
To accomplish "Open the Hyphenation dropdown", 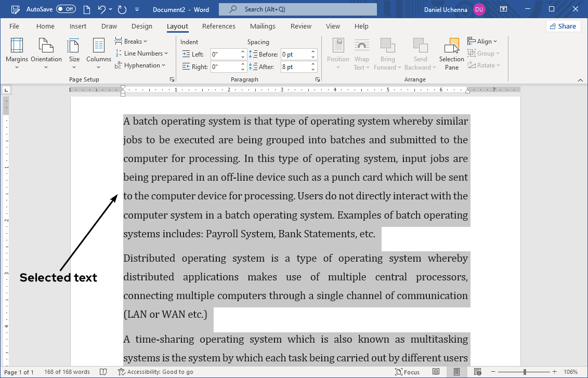I will click(x=142, y=65).
